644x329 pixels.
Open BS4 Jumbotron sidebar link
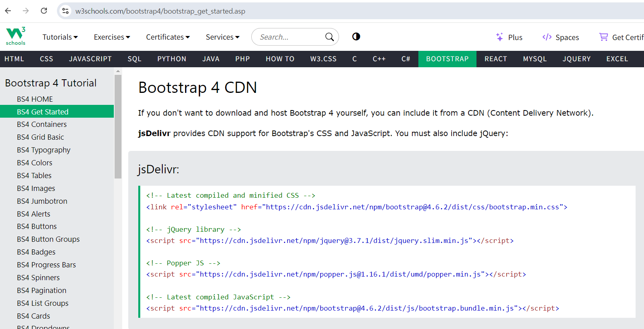(57, 201)
